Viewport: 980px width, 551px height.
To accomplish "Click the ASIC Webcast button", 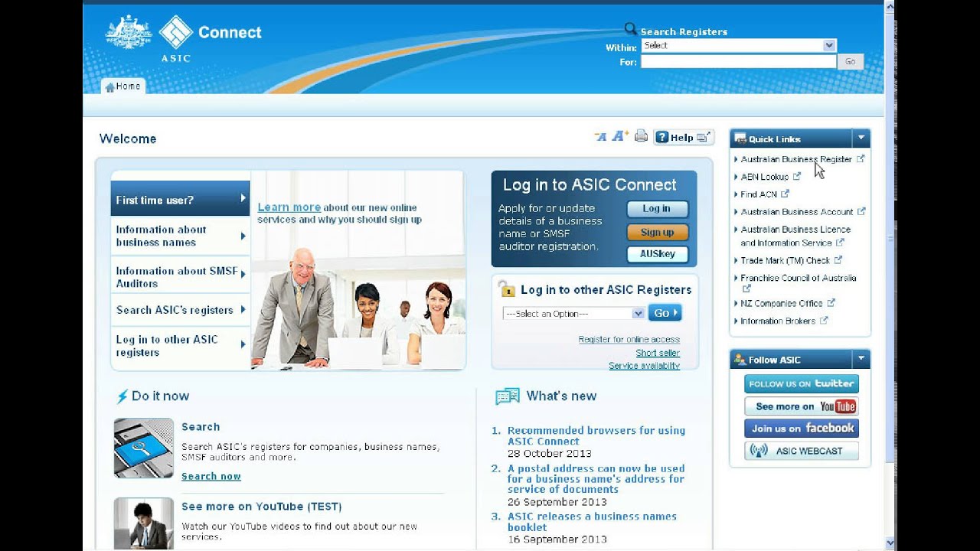I will tap(802, 451).
